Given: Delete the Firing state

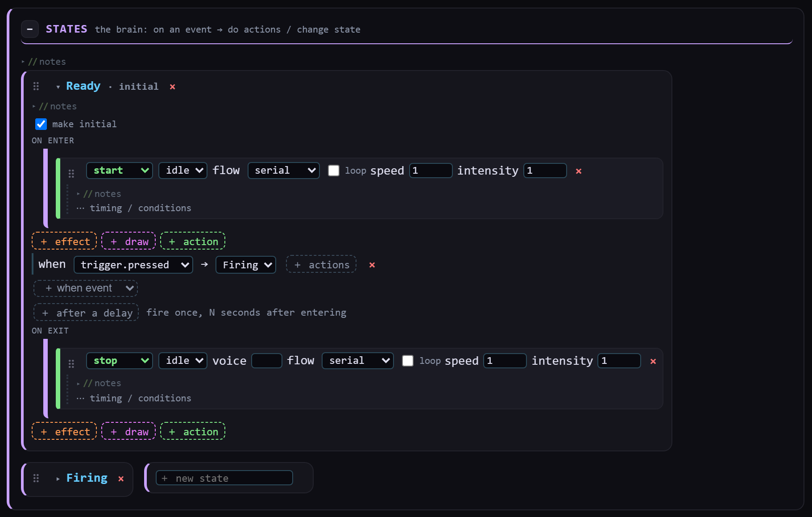Looking at the screenshot, I should pos(121,479).
